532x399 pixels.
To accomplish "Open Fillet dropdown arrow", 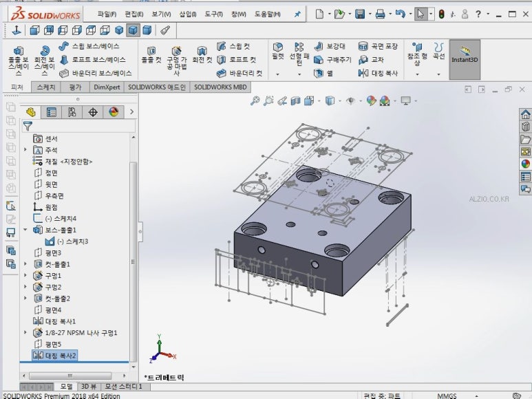I will click(277, 74).
